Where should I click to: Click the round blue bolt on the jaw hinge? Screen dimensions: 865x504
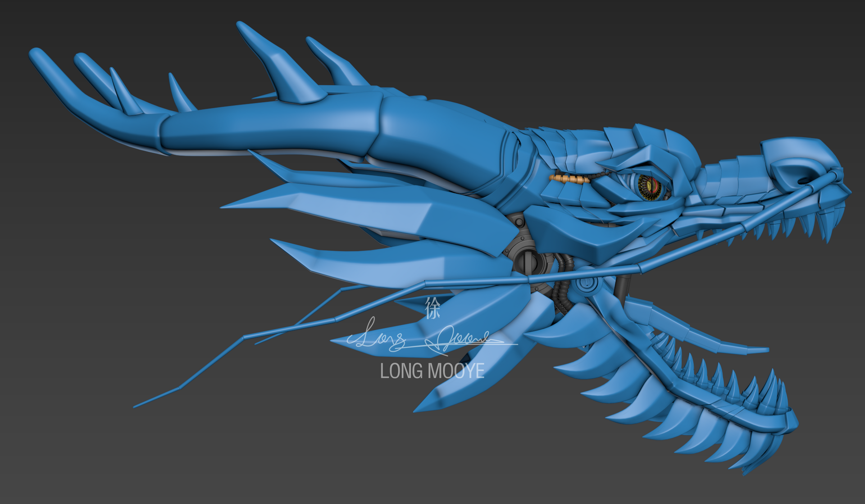pos(586,283)
